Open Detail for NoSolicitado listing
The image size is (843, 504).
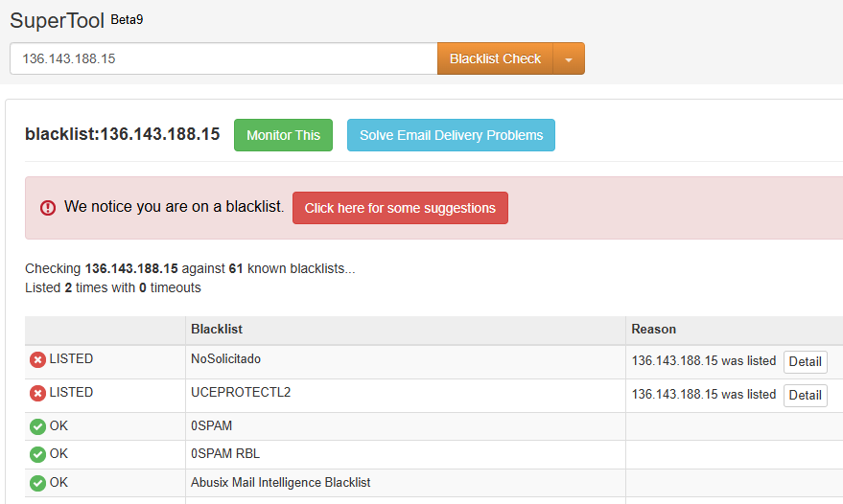point(805,361)
